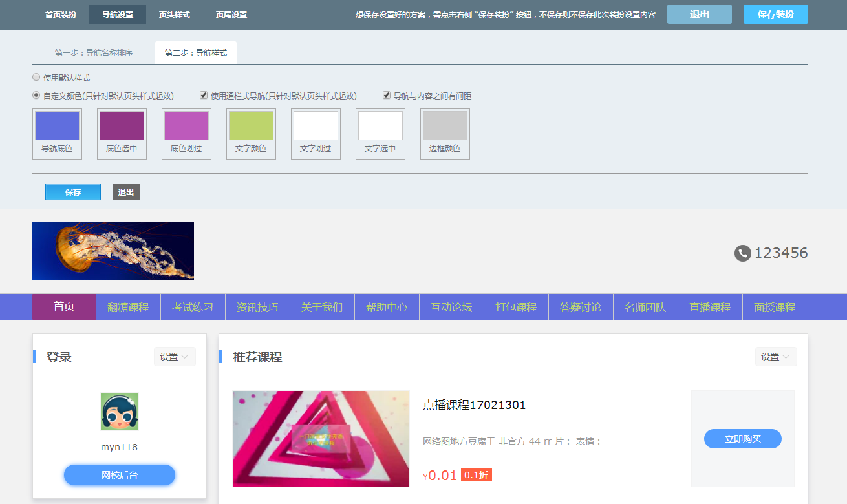Uncheck 使用通栏式导航 checkbox
Viewport: 847px width, 504px height.
coord(204,96)
